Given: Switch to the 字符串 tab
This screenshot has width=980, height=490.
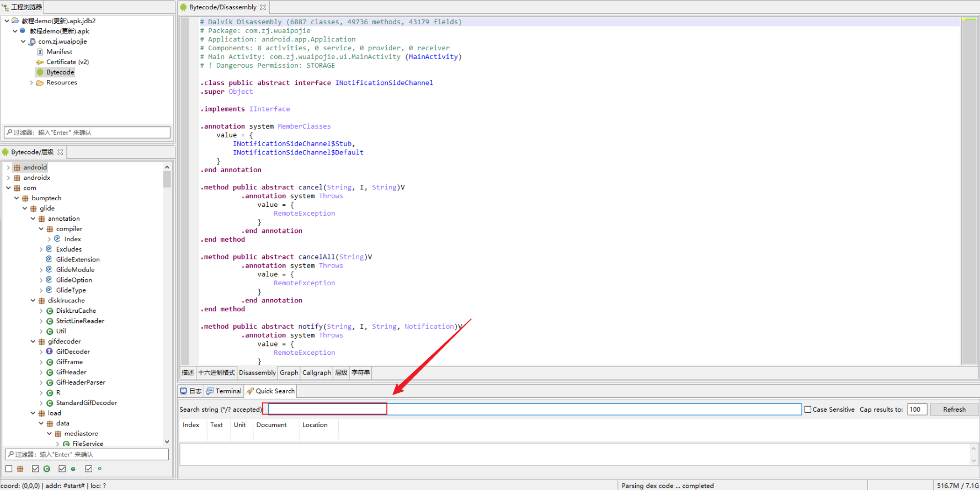Looking at the screenshot, I should pyautogui.click(x=360, y=373).
